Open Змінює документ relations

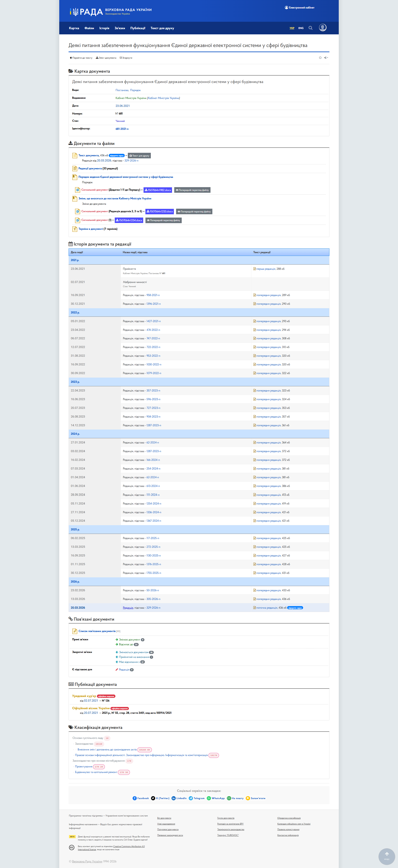pos(129,639)
